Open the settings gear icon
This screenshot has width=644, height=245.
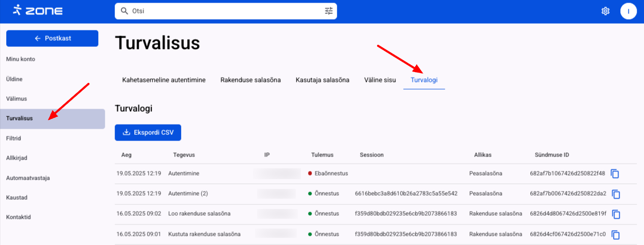[605, 11]
